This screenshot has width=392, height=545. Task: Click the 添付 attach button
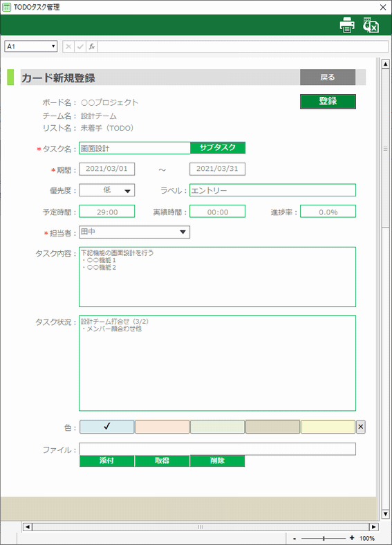point(106,461)
